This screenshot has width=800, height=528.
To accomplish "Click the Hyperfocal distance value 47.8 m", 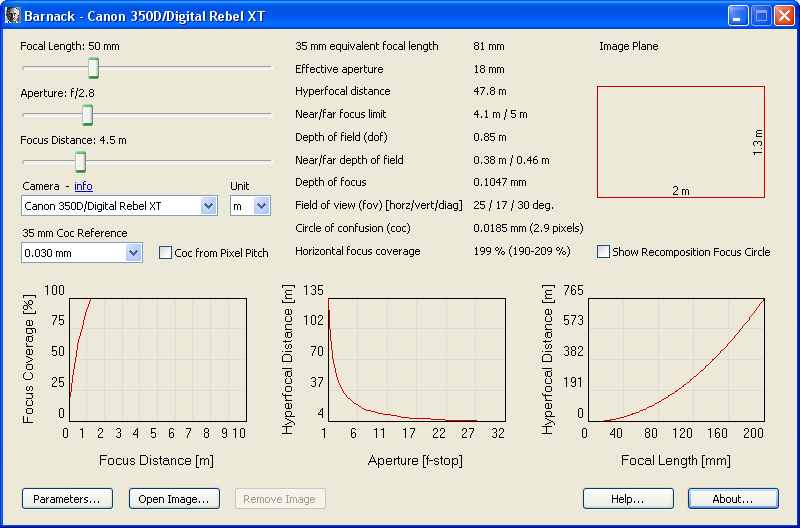I will click(490, 91).
